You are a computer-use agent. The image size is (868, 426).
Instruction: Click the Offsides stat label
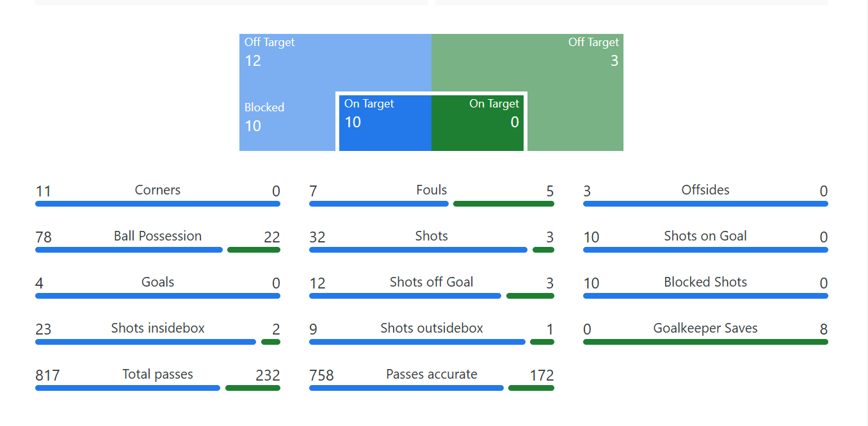tap(705, 190)
